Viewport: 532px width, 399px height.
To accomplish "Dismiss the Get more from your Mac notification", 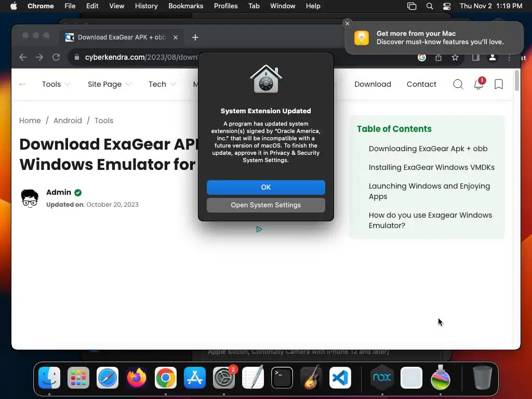I will point(347,23).
